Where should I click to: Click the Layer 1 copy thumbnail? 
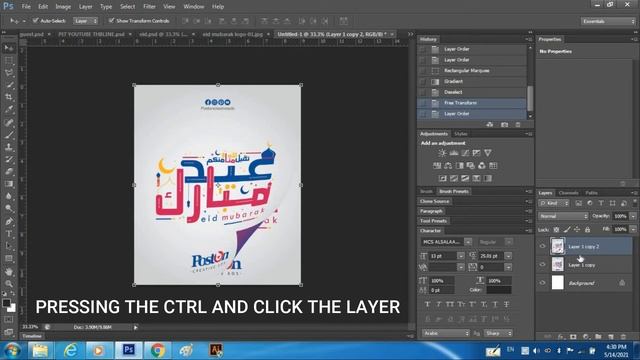558,264
